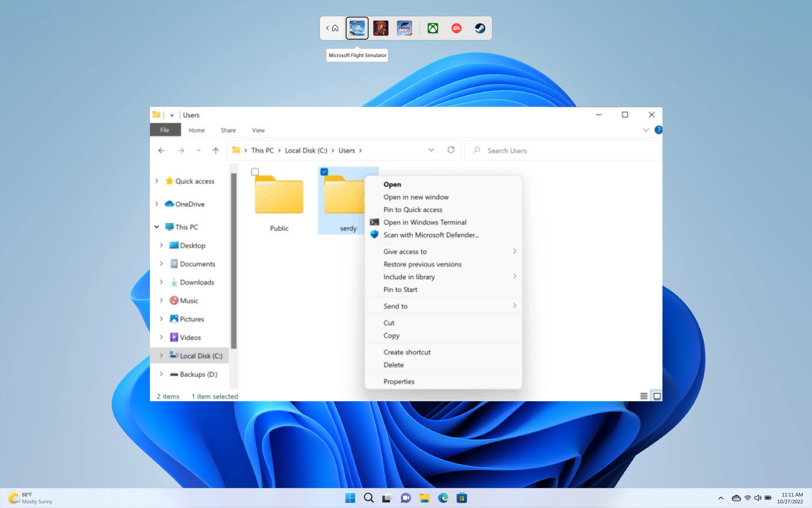Open Windows Terminal from context menu
812x508 pixels.
(424, 222)
